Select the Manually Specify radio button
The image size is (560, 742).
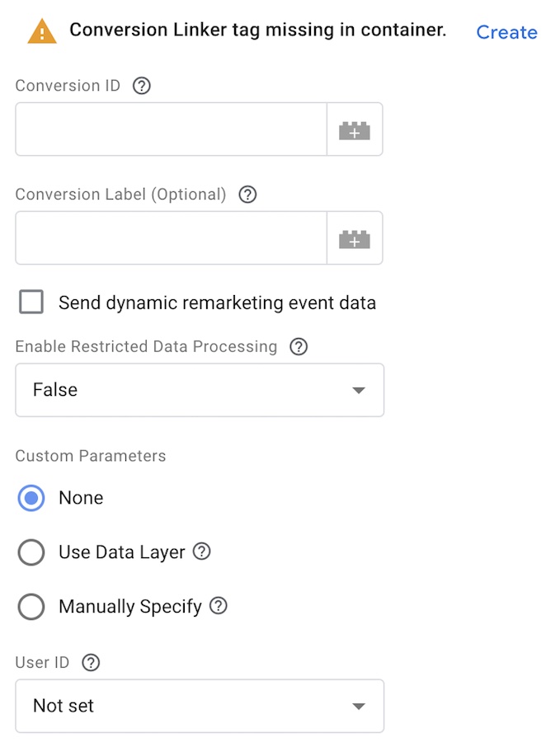[x=31, y=608]
